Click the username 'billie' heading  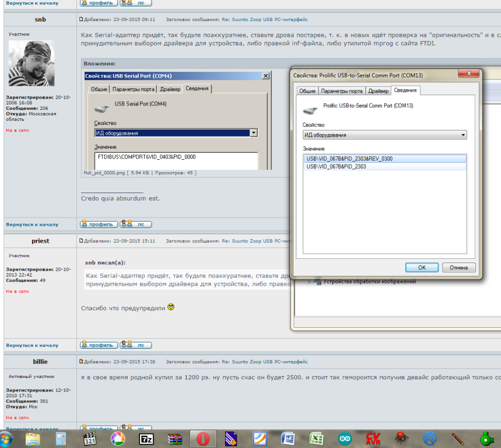(x=40, y=362)
